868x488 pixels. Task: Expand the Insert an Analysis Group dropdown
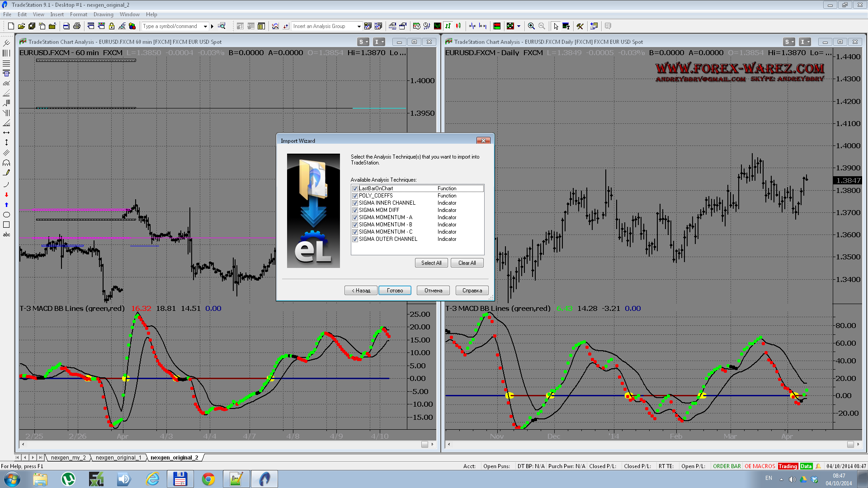[359, 26]
